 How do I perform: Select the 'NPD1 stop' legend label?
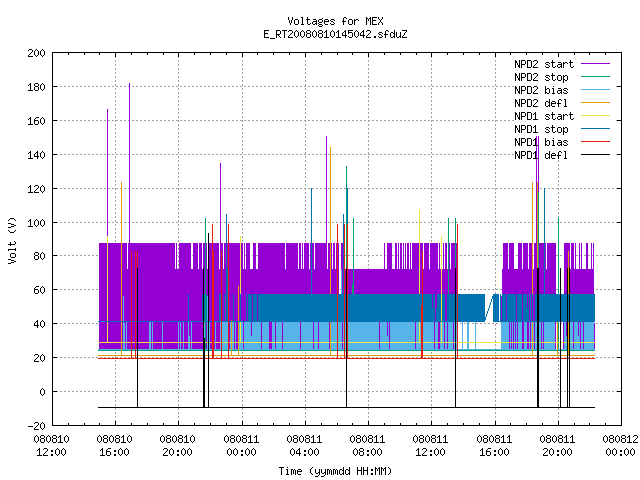click(x=541, y=129)
